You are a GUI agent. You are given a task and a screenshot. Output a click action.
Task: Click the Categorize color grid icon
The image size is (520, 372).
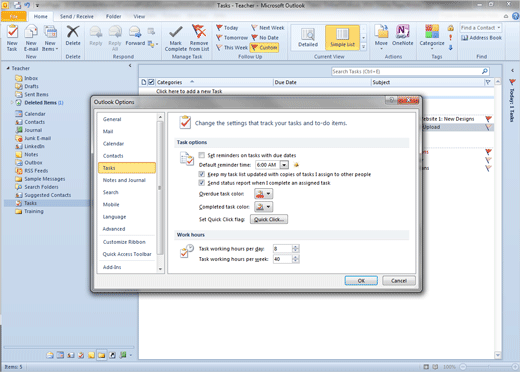(x=432, y=32)
